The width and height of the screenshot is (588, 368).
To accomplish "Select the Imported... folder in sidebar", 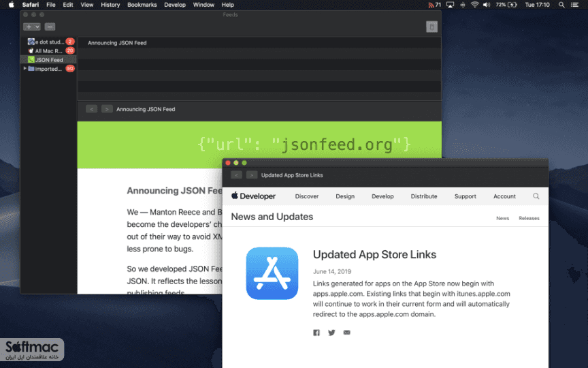I will (48, 69).
